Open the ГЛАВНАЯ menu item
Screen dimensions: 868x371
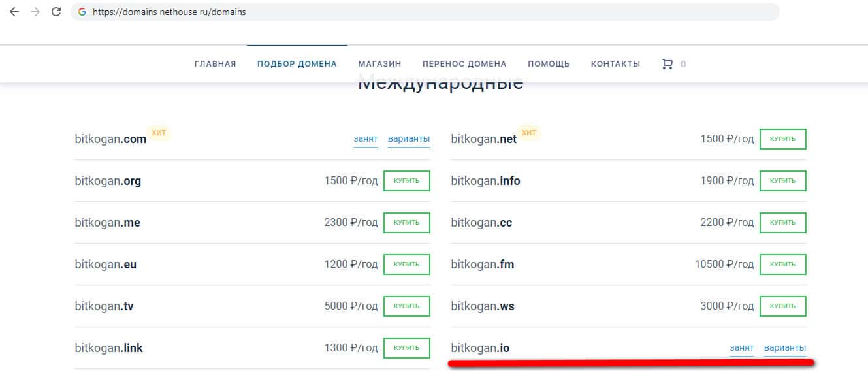pos(216,64)
